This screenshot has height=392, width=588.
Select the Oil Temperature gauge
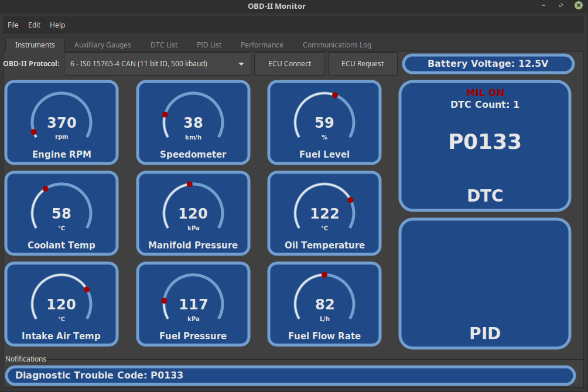point(324,213)
